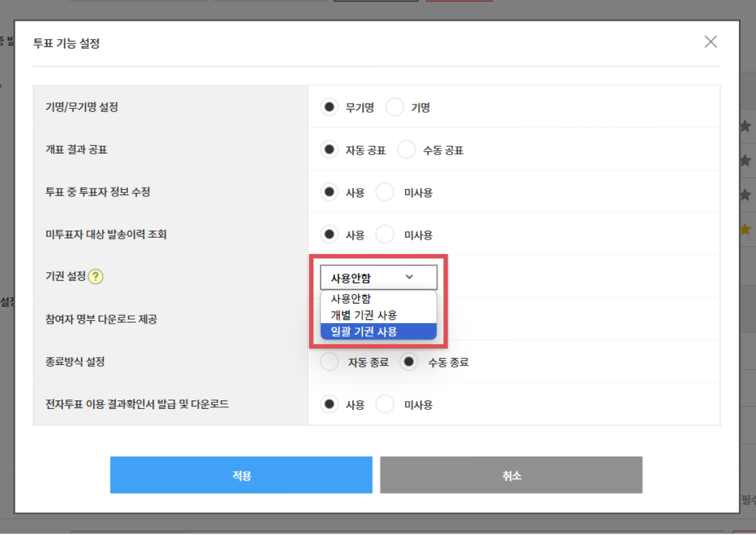
Task: Click the help icon beside 기권 설정
Action: (x=96, y=276)
